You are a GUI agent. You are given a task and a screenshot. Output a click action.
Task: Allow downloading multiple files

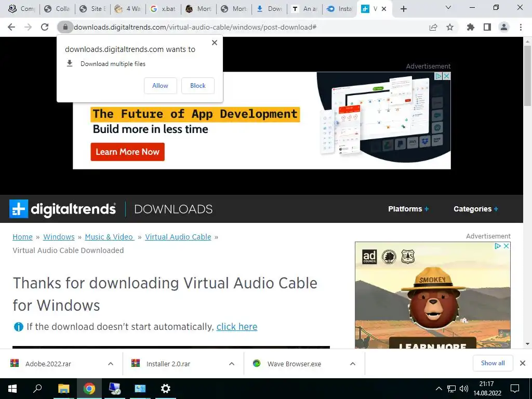pos(160,86)
